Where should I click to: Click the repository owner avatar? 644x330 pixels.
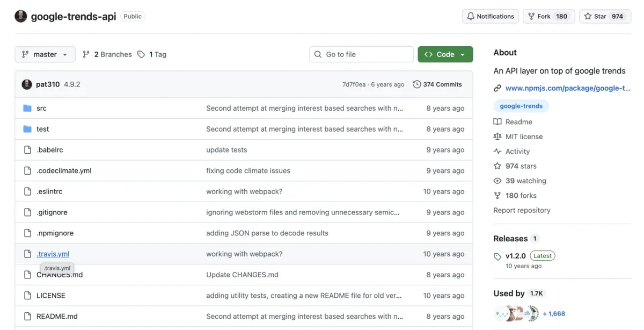(x=21, y=16)
